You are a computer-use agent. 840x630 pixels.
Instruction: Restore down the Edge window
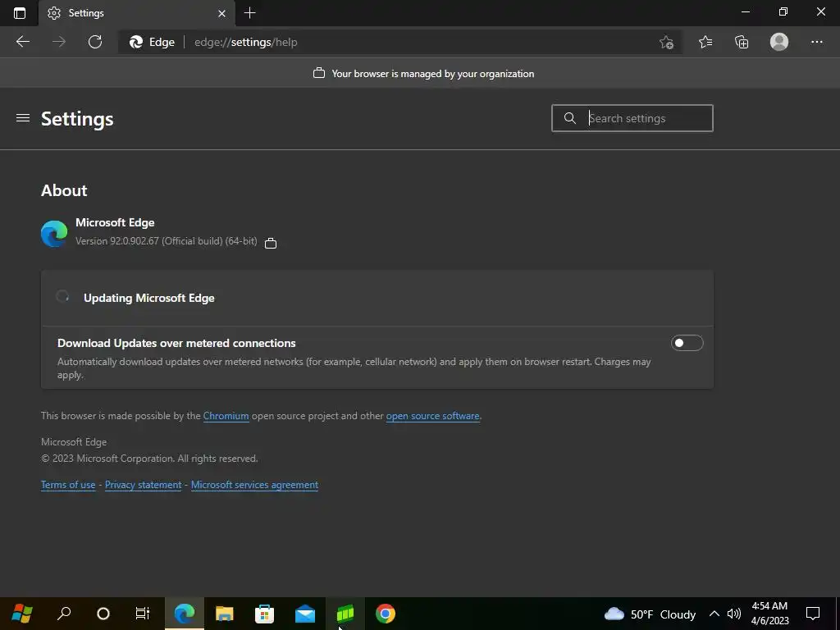[x=783, y=11]
